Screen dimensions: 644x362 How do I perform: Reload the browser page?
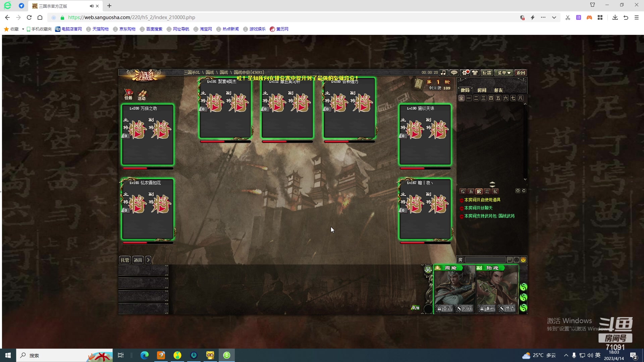click(29, 17)
